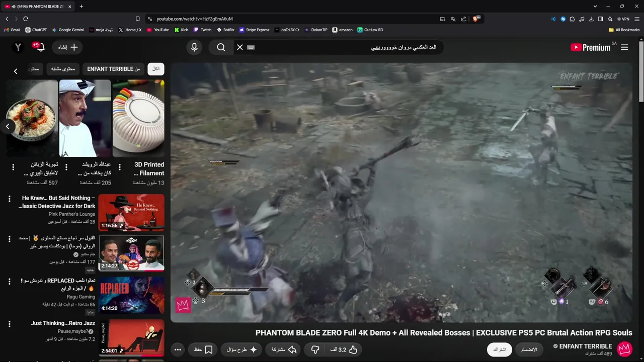Open options menu for عبدالله الرويشد short
This screenshot has width=644, height=362.
pyautogui.click(x=66, y=167)
